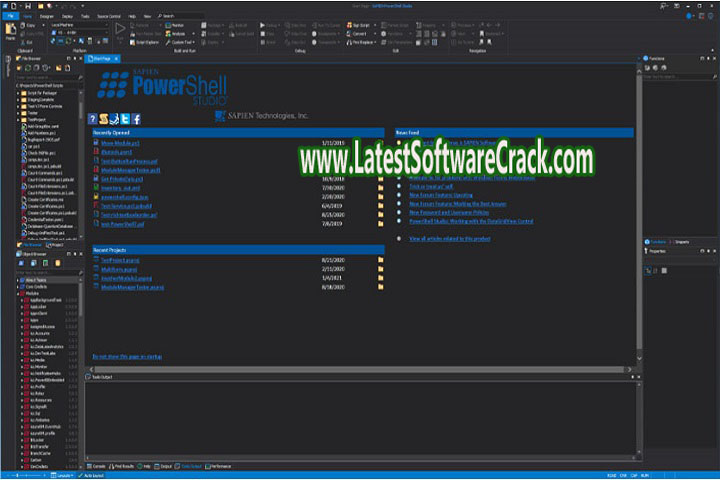Expand the Core Cmdlets tree node
The width and height of the screenshot is (720, 480).
tap(18, 287)
